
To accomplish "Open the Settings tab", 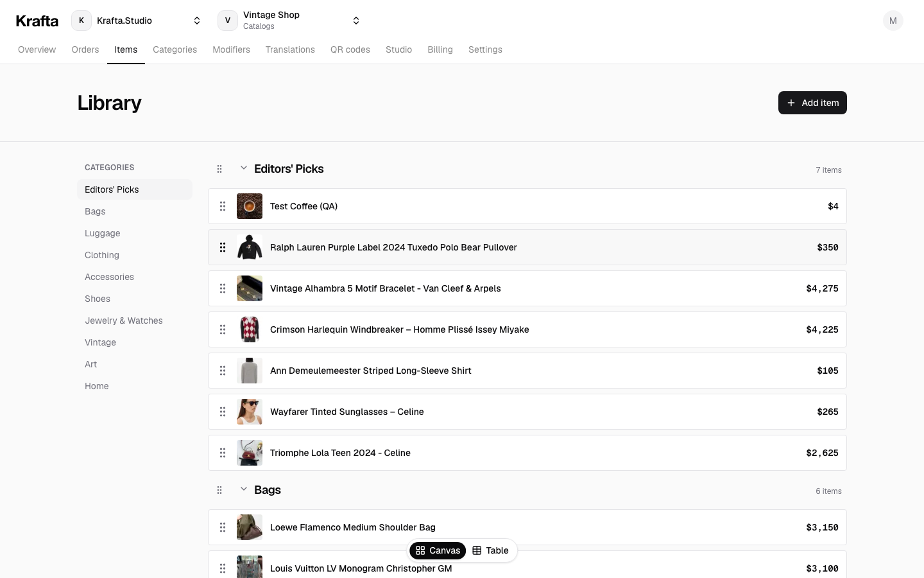I will coord(485,49).
